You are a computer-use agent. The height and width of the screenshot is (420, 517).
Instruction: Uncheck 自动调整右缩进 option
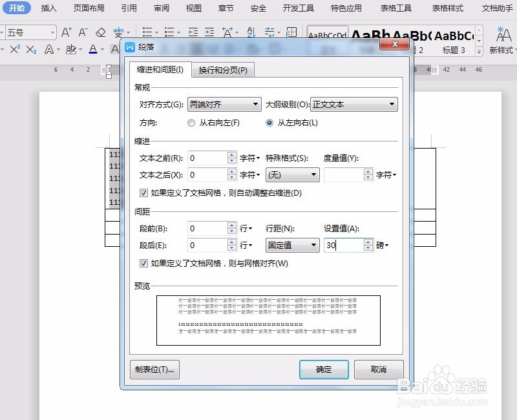click(x=143, y=193)
